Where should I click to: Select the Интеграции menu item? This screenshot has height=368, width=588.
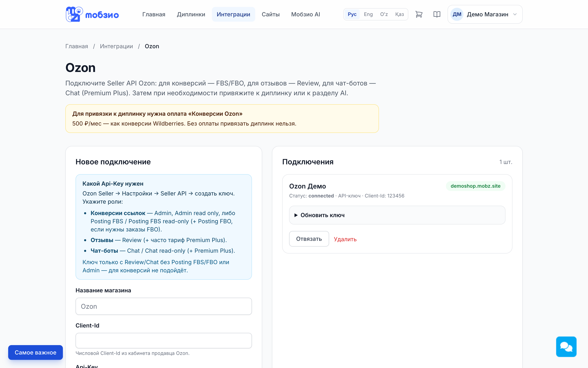tap(233, 14)
